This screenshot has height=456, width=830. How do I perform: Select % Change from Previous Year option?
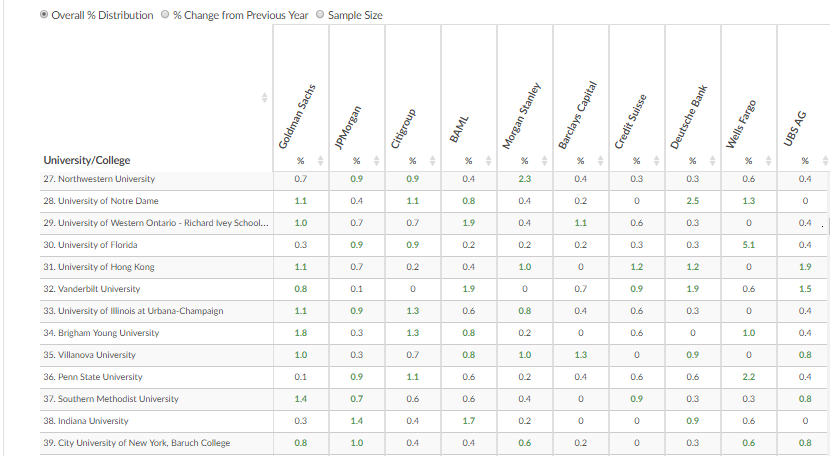165,15
